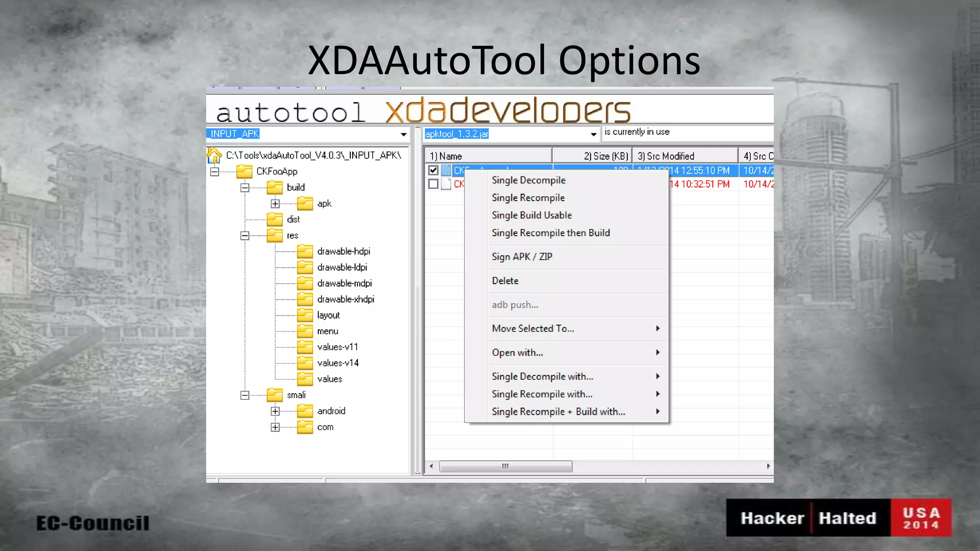Collapse the build tree node
Screen dimensions: 980x551
pyautogui.click(x=245, y=187)
